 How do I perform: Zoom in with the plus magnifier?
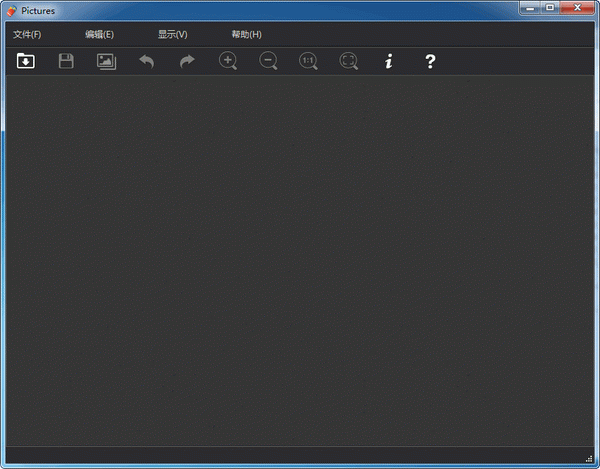(228, 61)
